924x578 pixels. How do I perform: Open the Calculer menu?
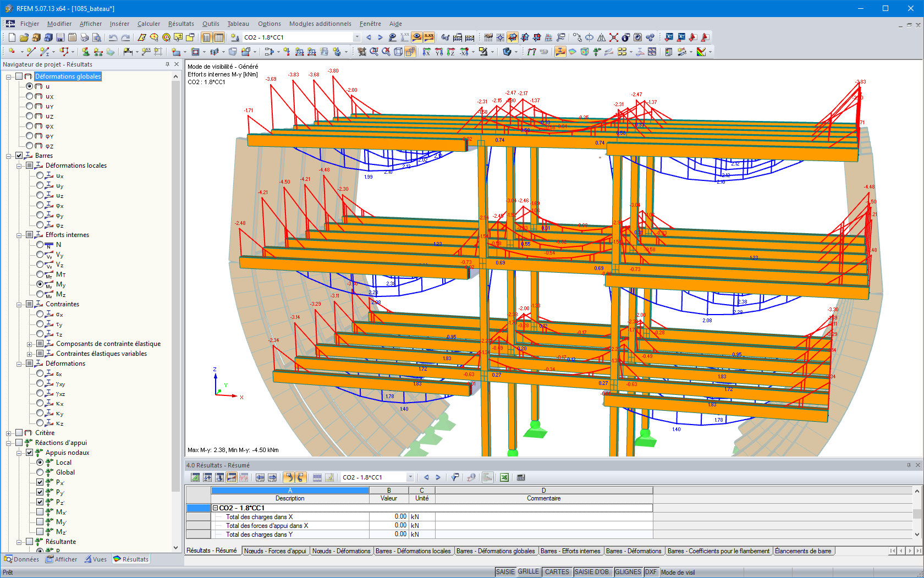pyautogui.click(x=148, y=24)
